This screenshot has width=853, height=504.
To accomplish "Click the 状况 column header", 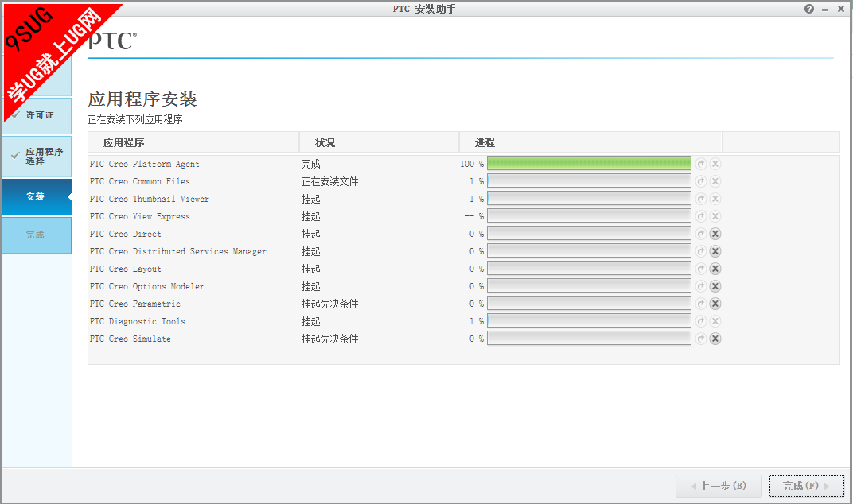I will pyautogui.click(x=380, y=142).
